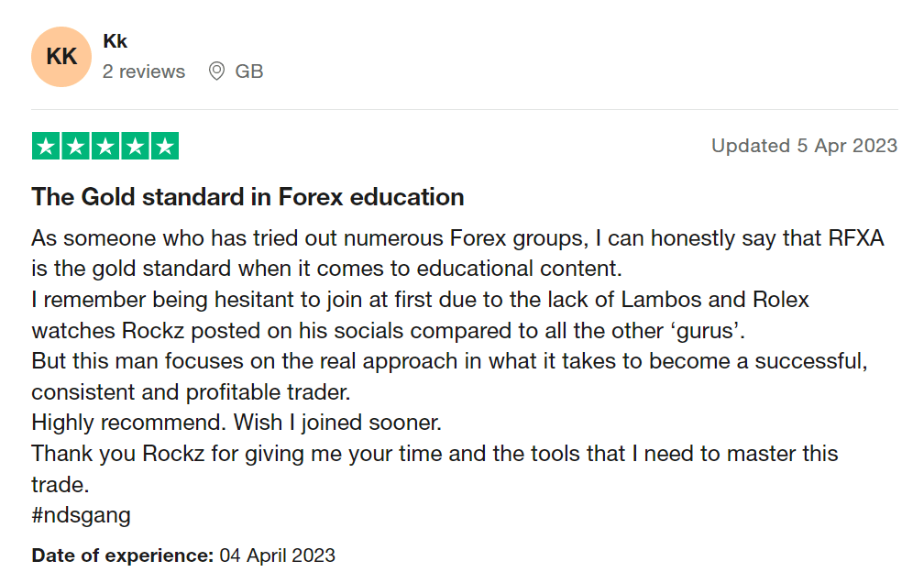Click the 'But this man focuses' sentence

point(449,361)
